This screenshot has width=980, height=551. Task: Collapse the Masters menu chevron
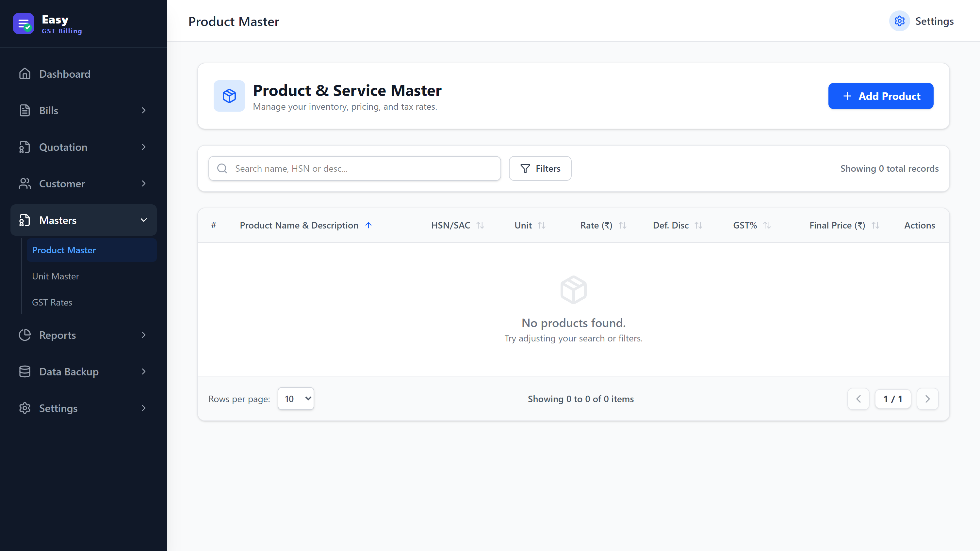143,220
